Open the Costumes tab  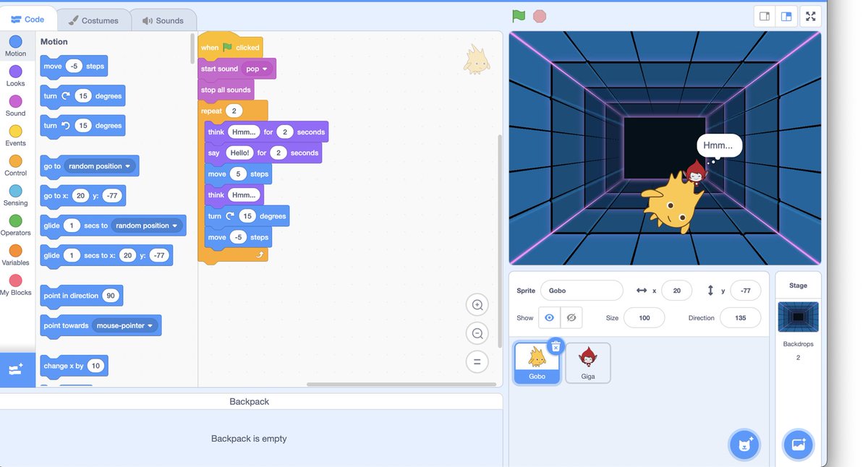(93, 20)
